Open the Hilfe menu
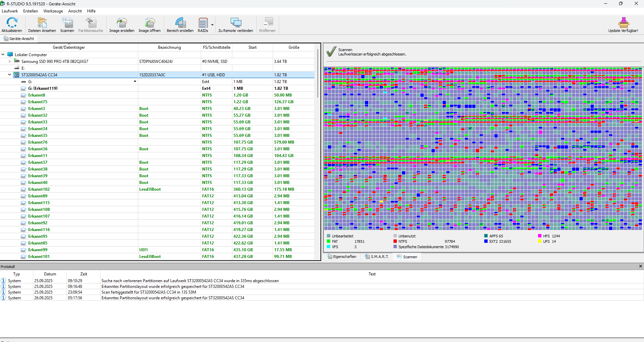 click(x=91, y=11)
